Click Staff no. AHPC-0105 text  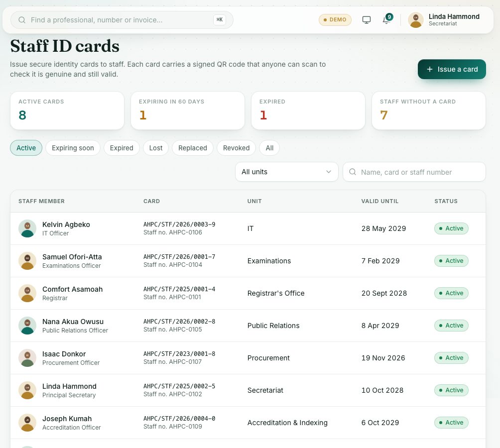(172, 330)
